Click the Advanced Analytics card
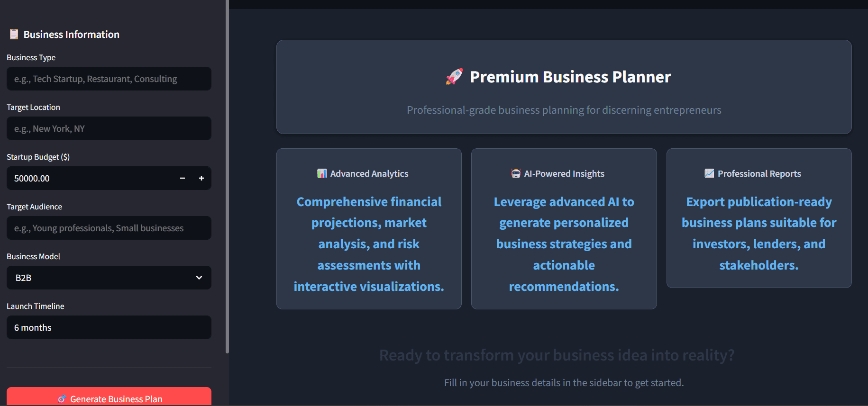The height and width of the screenshot is (406, 868). click(x=369, y=228)
